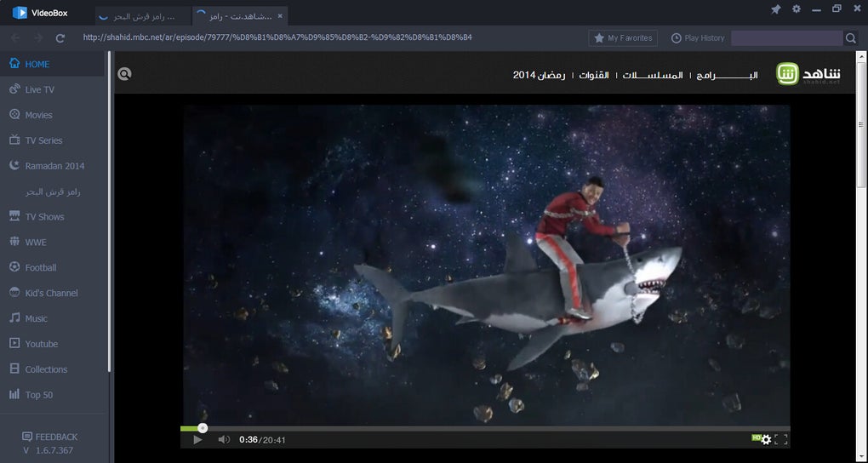868x463 pixels.
Task: Click version number V 1.6.7.367
Action: (49, 450)
